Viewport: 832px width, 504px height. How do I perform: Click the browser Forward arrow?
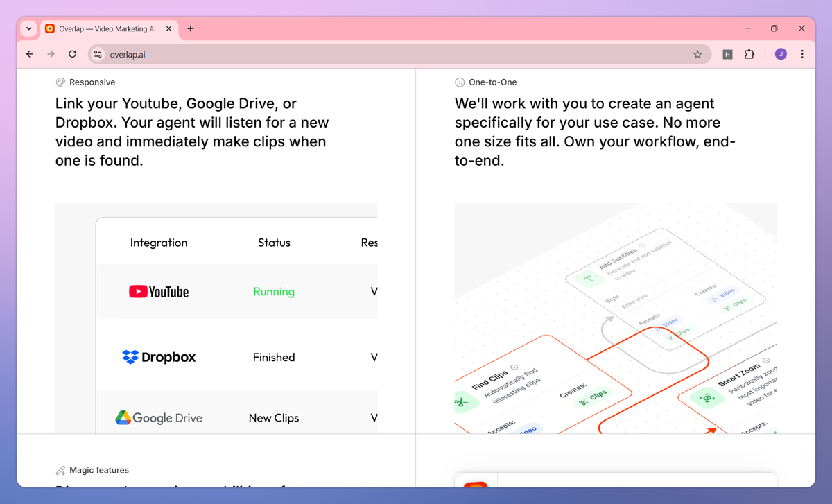51,54
